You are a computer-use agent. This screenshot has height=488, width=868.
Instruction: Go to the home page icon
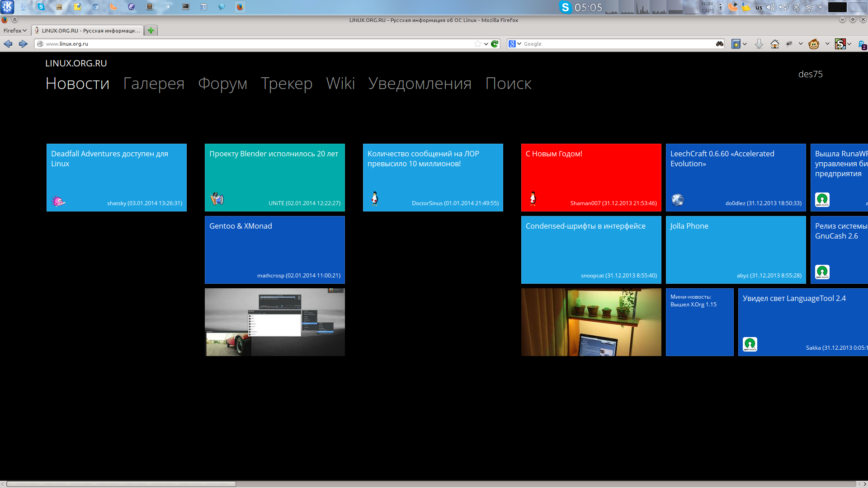point(775,44)
